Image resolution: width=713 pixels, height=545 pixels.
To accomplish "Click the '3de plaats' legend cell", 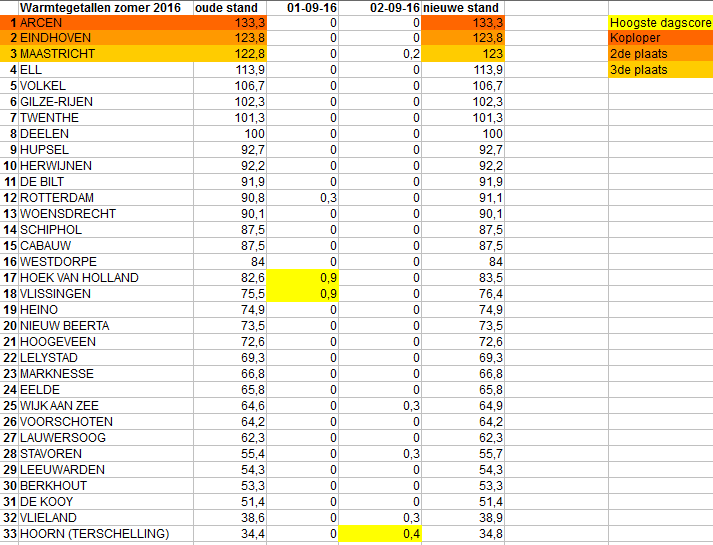I will [661, 70].
